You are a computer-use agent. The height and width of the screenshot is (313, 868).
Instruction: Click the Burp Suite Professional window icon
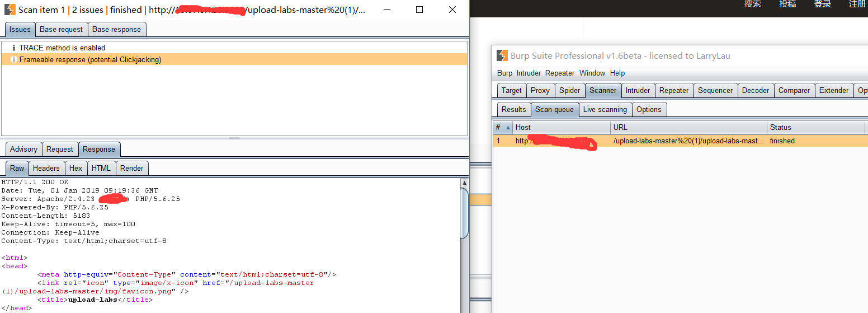[502, 55]
